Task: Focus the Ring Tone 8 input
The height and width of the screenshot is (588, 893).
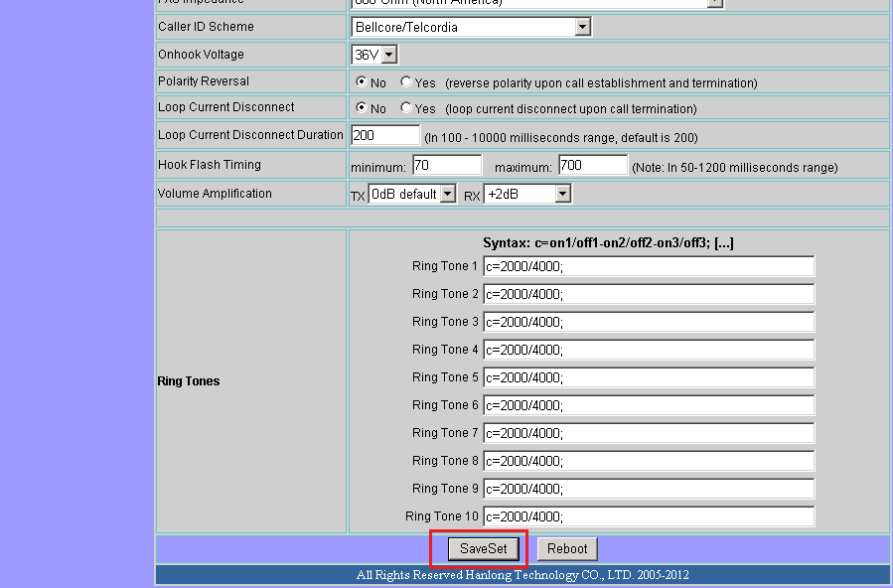Action: coord(649,461)
